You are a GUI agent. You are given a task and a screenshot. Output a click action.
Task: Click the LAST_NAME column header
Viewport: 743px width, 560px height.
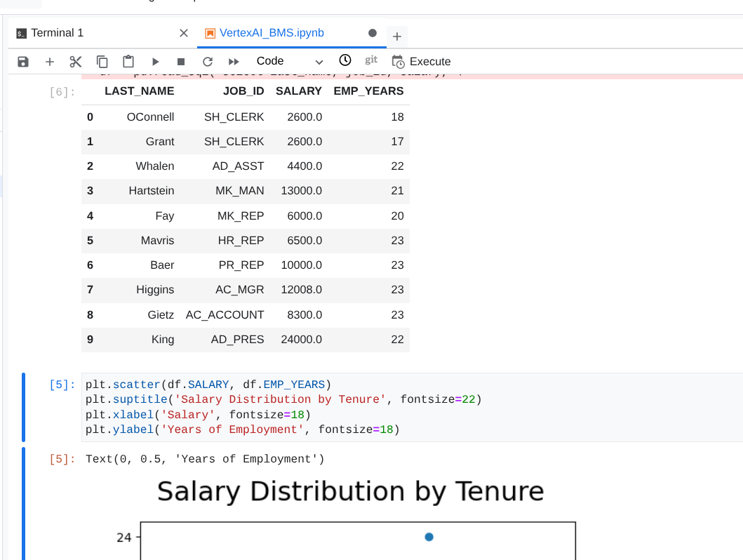(140, 91)
